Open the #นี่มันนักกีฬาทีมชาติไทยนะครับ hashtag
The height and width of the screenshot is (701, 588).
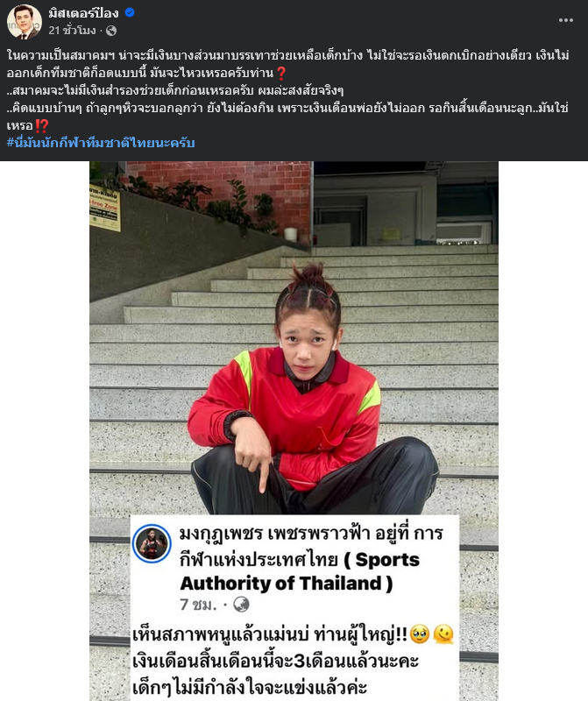(101, 143)
